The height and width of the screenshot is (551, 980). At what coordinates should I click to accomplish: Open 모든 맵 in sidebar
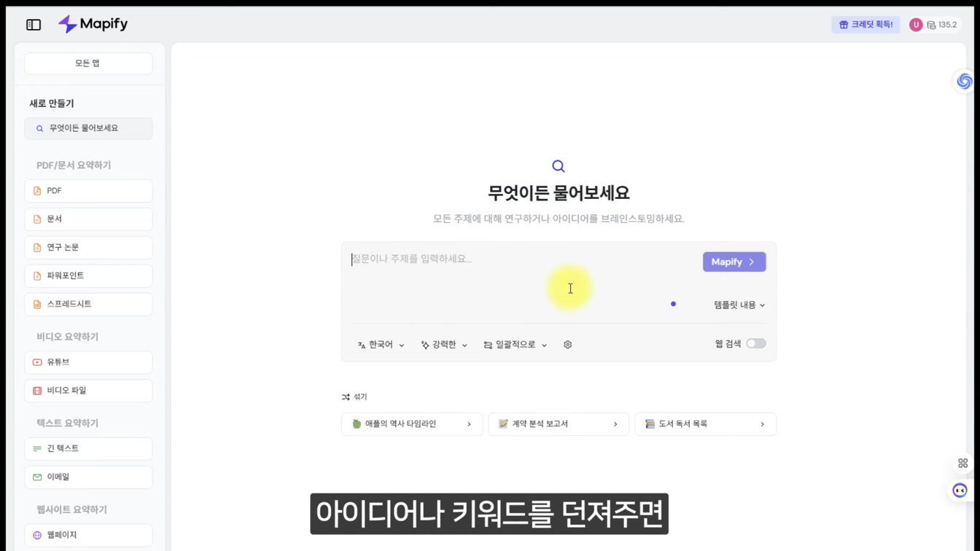tap(88, 63)
